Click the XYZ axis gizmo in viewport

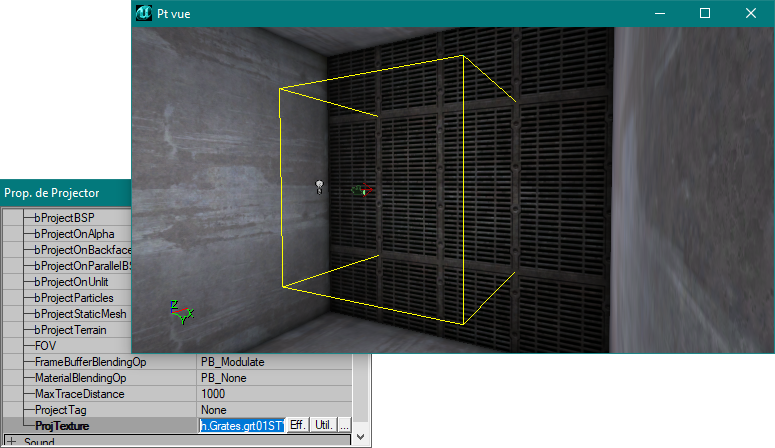[180, 313]
